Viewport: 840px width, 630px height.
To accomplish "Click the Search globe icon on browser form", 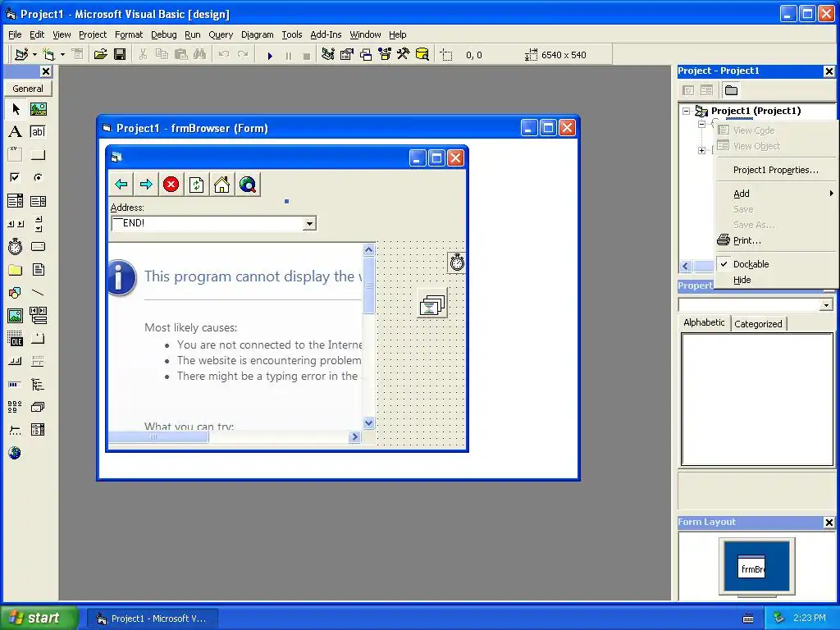I will pos(248,185).
